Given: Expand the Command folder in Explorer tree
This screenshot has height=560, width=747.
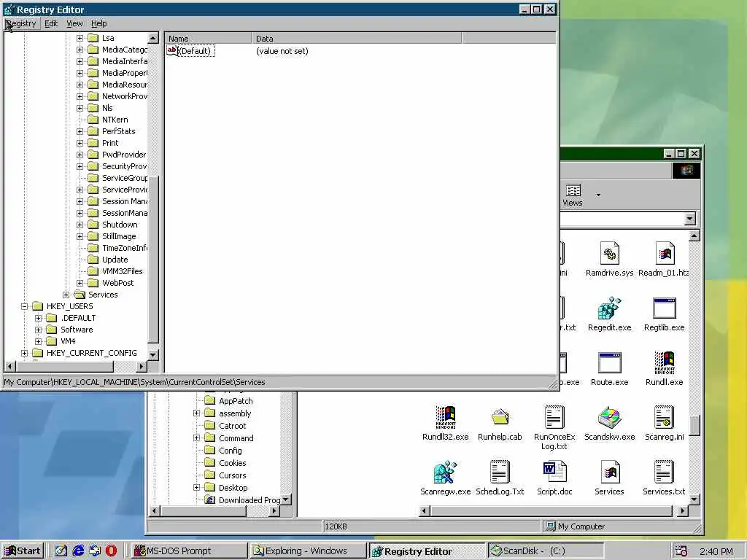Looking at the screenshot, I should (x=196, y=438).
